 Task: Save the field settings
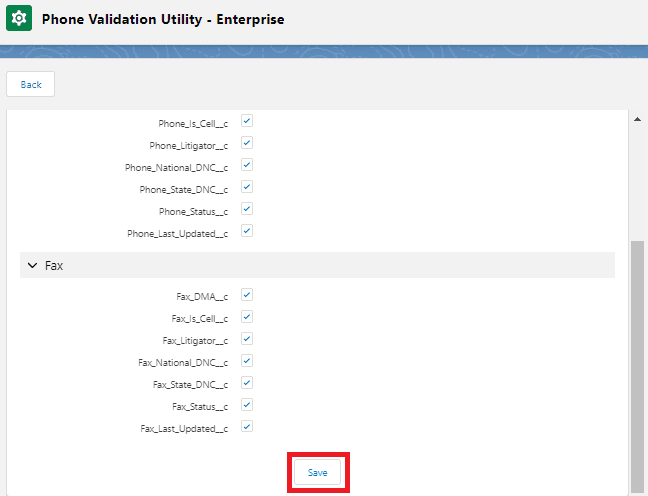(317, 472)
